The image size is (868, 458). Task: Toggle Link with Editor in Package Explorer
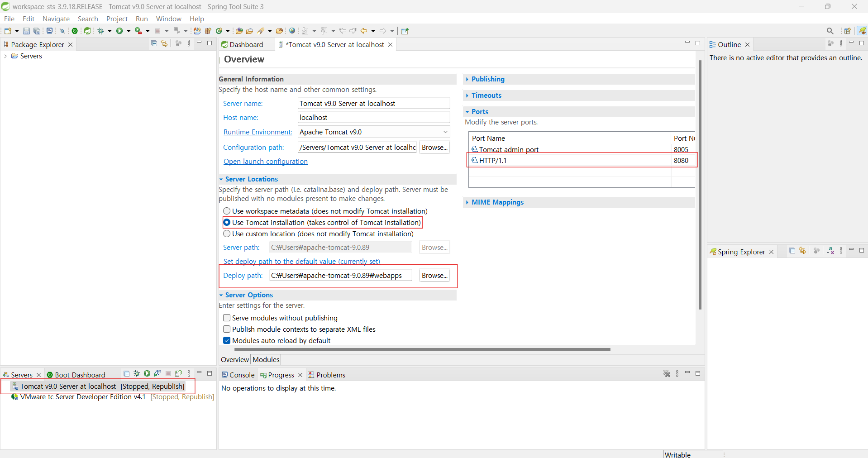point(164,43)
